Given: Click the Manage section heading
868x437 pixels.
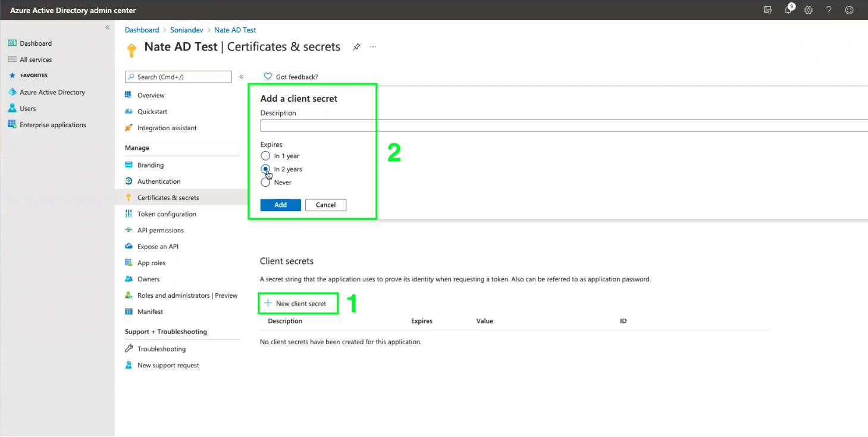Looking at the screenshot, I should coord(137,148).
